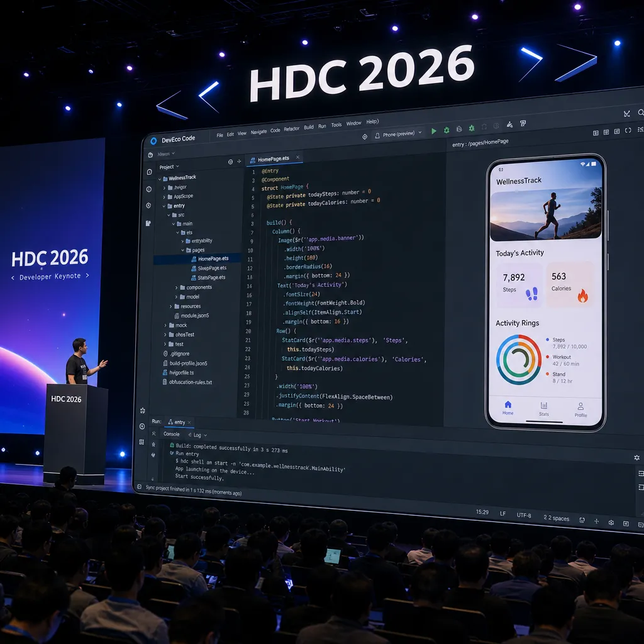
Task: Click the sync status icon in the bottom status bar
Action: (x=139, y=487)
